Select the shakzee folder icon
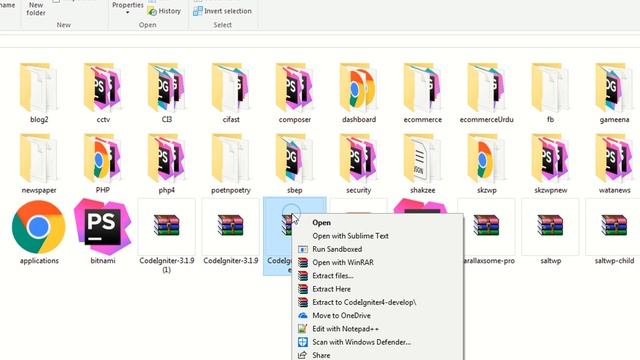This screenshot has height=360, width=640. (422, 158)
